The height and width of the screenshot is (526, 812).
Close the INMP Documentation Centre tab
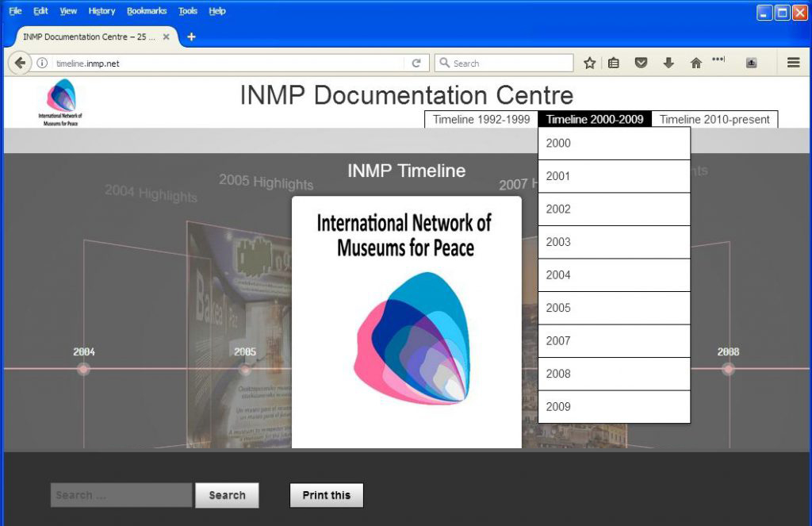pyautogui.click(x=167, y=36)
